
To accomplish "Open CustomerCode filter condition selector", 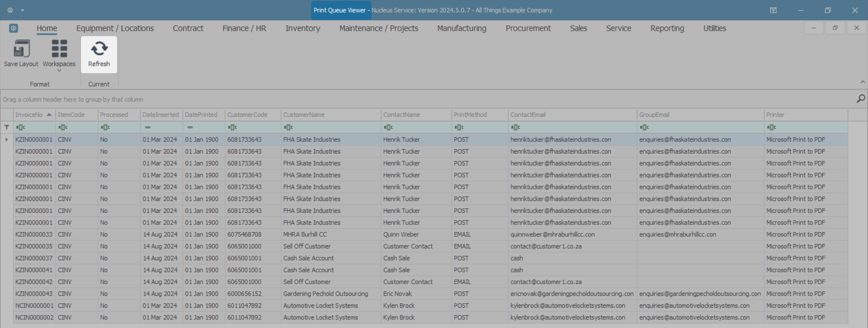I will [x=232, y=127].
